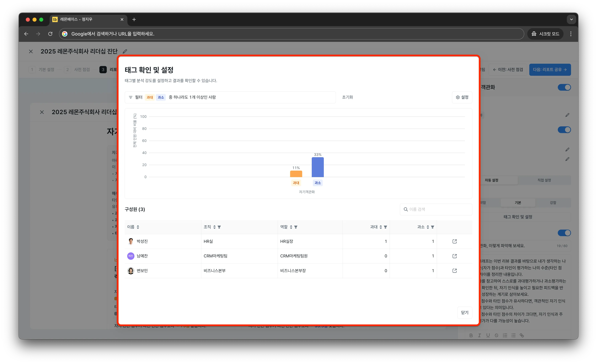597x364 pixels.
Task: Open 남예찬's external link icon
Action: click(454, 256)
